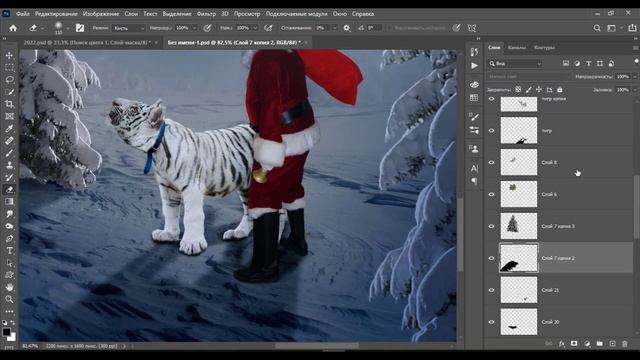Hide the Слой 6 layer

491,194
